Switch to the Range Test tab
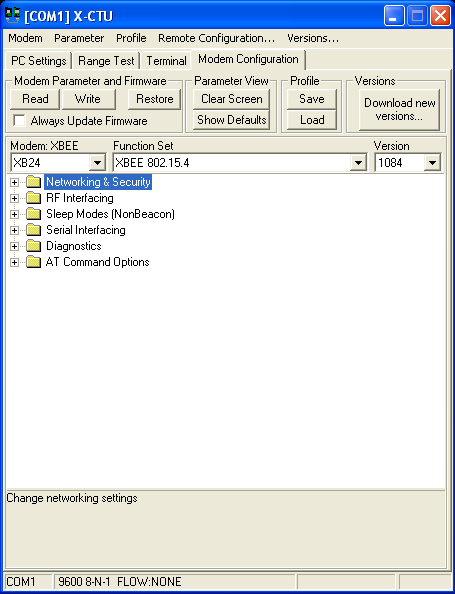 [x=106, y=61]
